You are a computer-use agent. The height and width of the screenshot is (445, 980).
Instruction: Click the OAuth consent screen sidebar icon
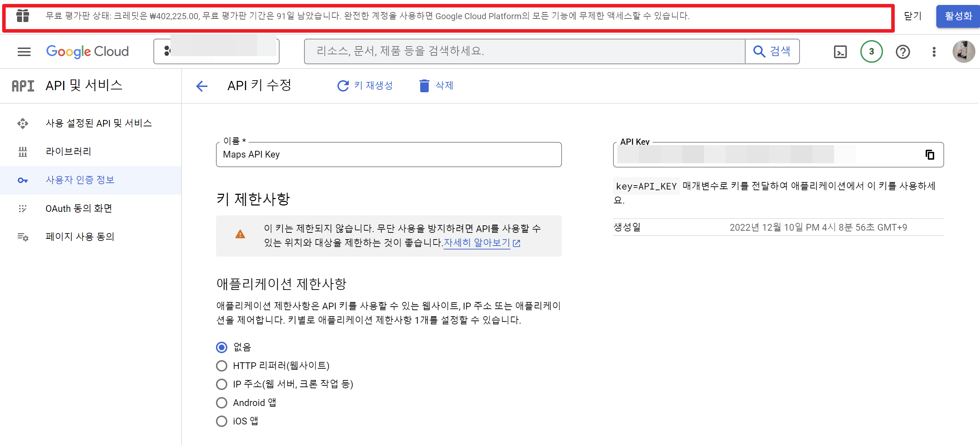pyautogui.click(x=23, y=208)
